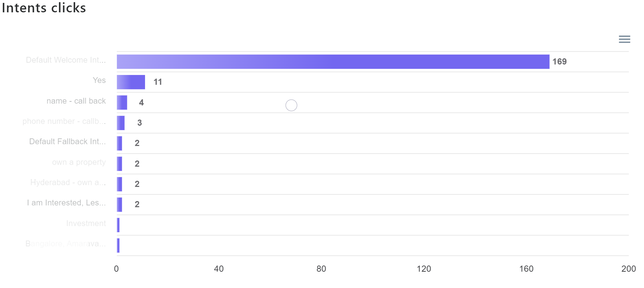Click the Default Fallback Intent bar
This screenshot has width=644, height=288.
(119, 143)
